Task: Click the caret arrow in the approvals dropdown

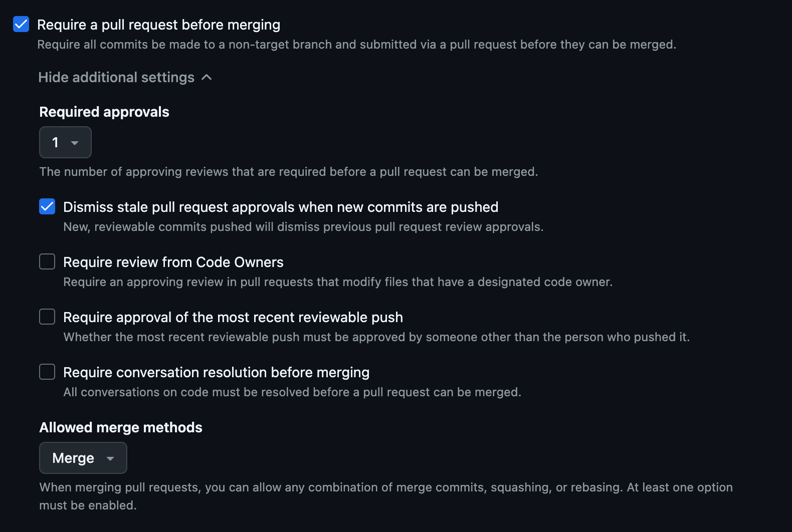Action: click(x=75, y=143)
